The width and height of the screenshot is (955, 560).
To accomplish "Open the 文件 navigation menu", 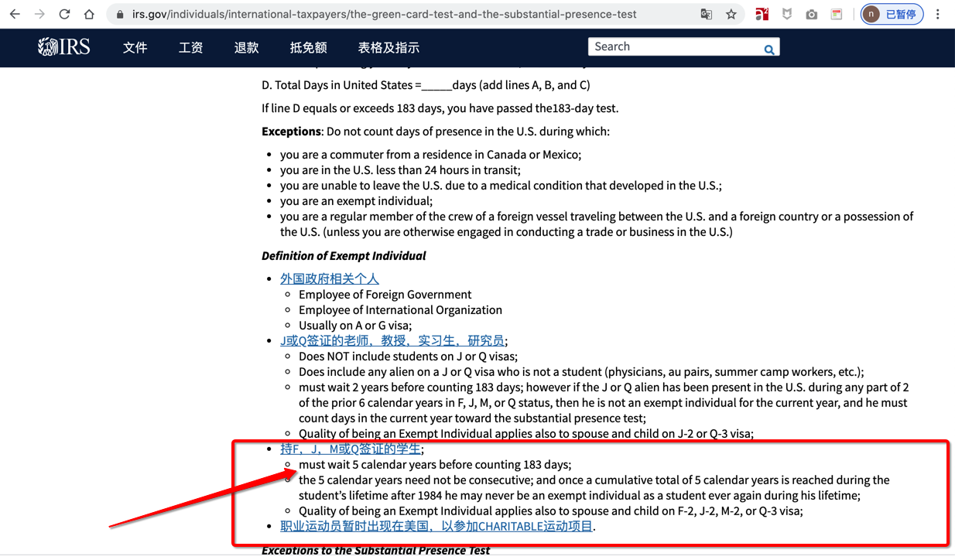I will (135, 48).
